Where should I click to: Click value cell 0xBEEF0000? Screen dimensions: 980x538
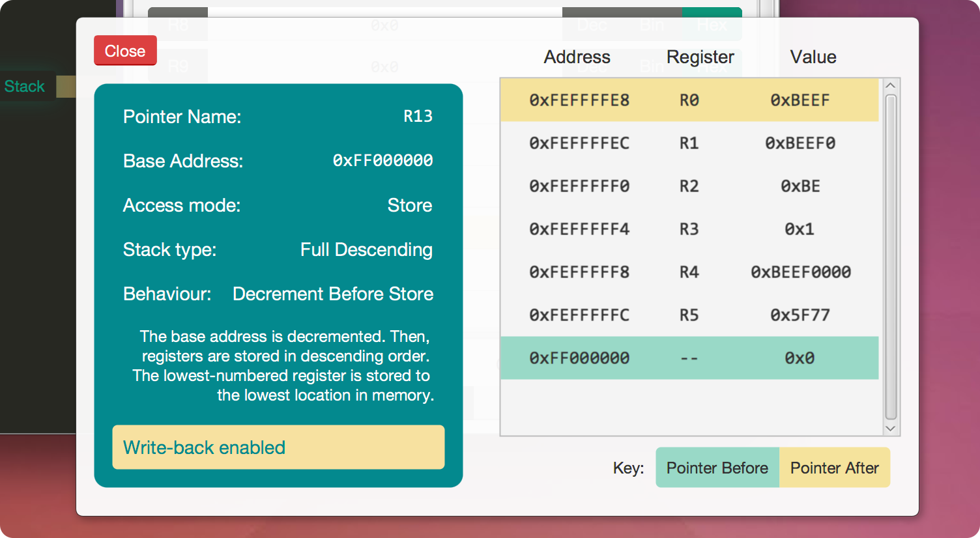coord(801,272)
